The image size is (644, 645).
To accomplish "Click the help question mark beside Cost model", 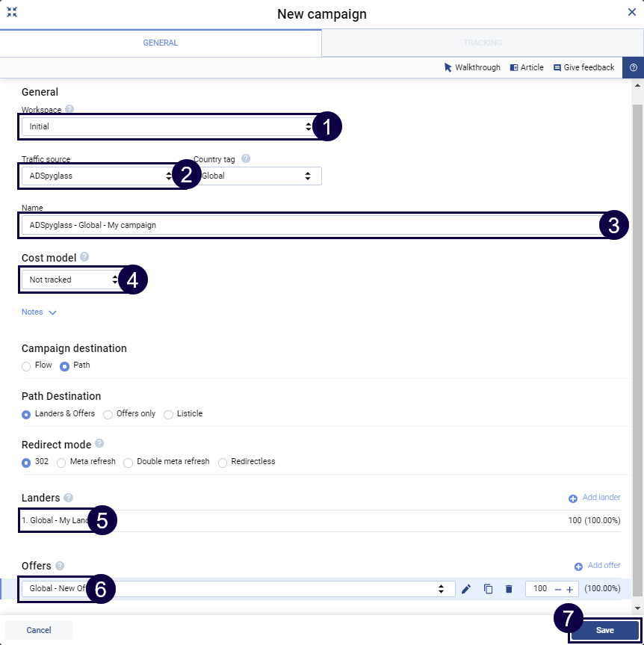I will click(84, 257).
